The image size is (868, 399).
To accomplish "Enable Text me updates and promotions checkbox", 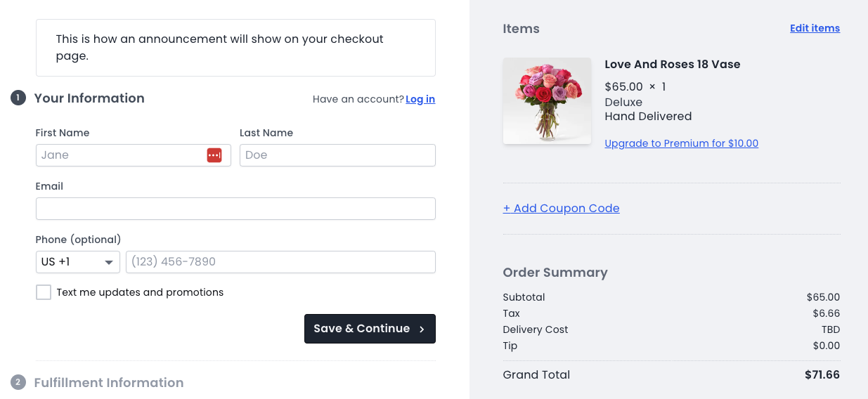I will [x=44, y=292].
